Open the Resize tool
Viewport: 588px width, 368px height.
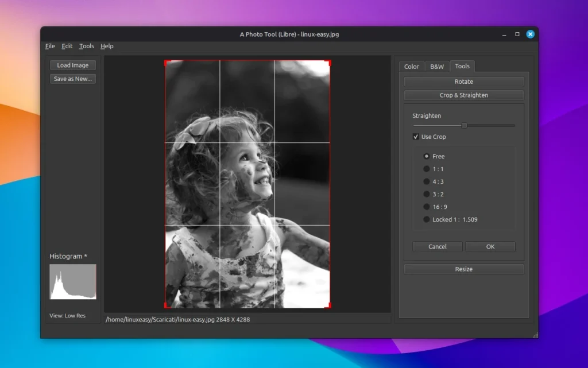pyautogui.click(x=463, y=269)
